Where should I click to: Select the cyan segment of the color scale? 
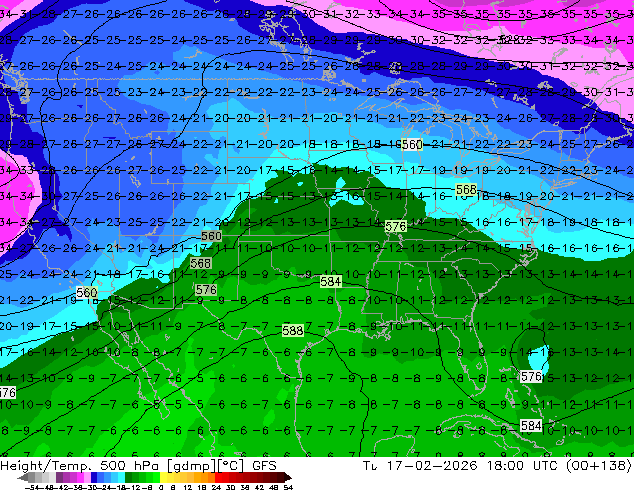click(x=121, y=477)
